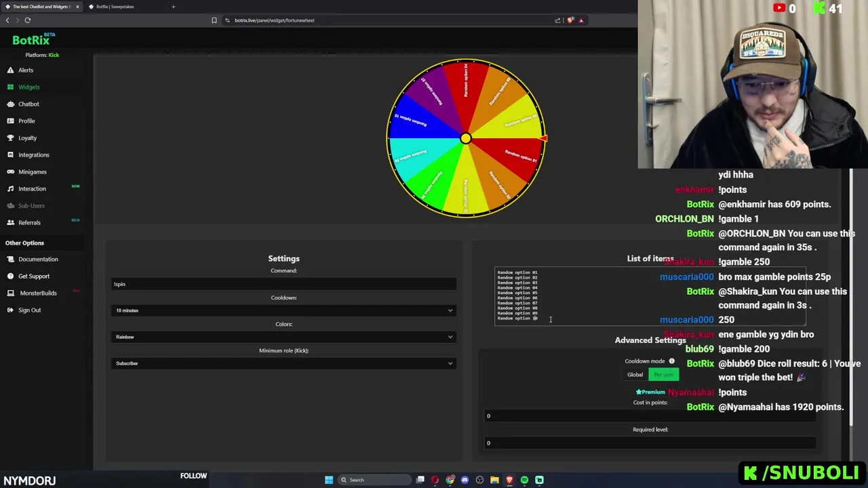The height and width of the screenshot is (488, 868).
Task: Open Spotify from the taskbar
Action: point(524,480)
